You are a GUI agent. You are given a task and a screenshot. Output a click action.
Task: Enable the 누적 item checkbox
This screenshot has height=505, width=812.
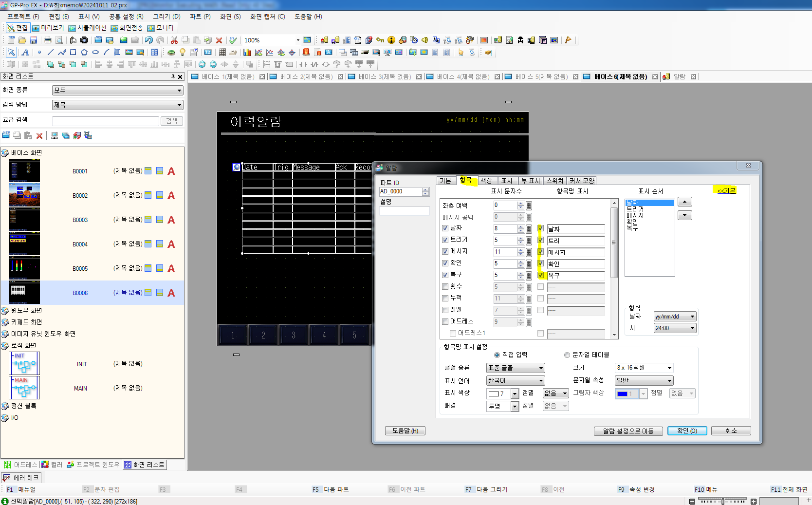tap(445, 298)
